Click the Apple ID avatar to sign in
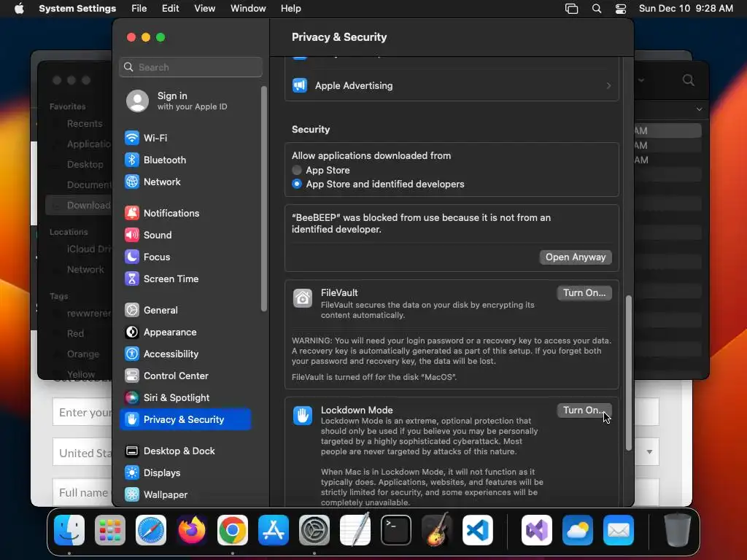 pyautogui.click(x=137, y=101)
